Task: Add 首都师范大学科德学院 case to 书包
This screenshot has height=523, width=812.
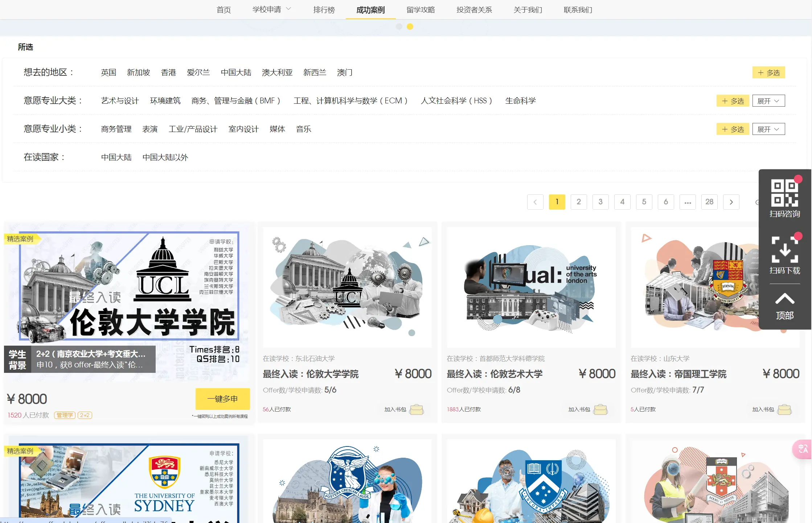Action: (x=588, y=409)
